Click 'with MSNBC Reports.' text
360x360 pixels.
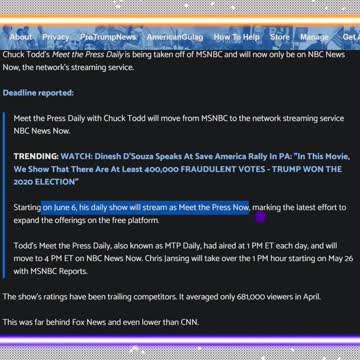pos(51,271)
